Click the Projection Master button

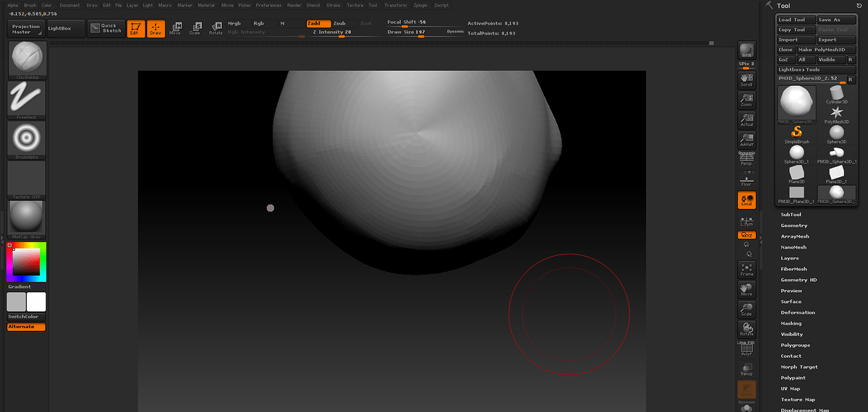click(26, 28)
